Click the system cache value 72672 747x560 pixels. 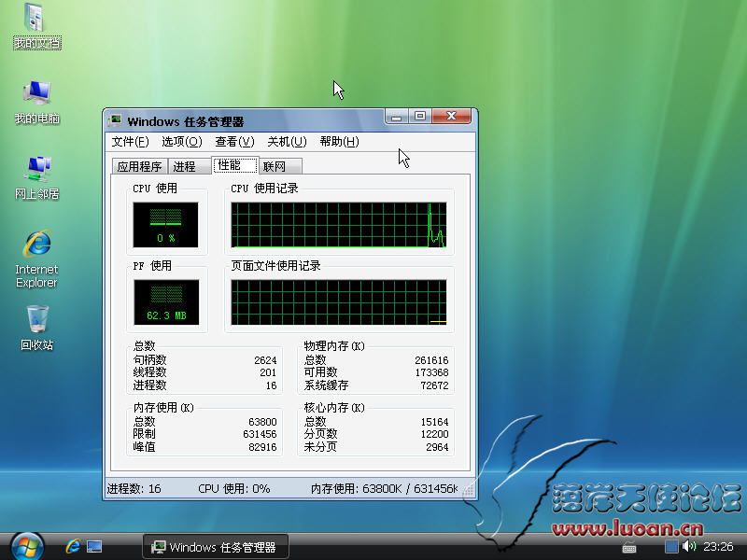tap(434, 385)
